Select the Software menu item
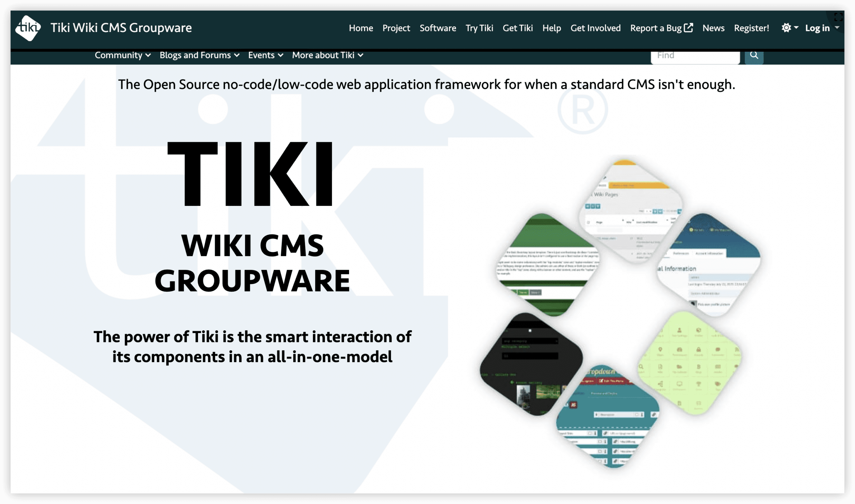 pyautogui.click(x=438, y=28)
